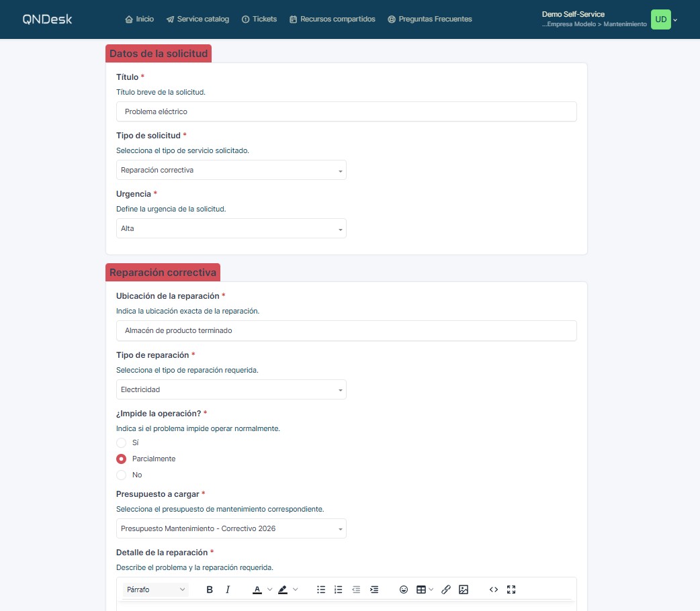Open the Urgencia dropdown set to Alta
The width and height of the screenshot is (700, 611).
click(x=231, y=228)
